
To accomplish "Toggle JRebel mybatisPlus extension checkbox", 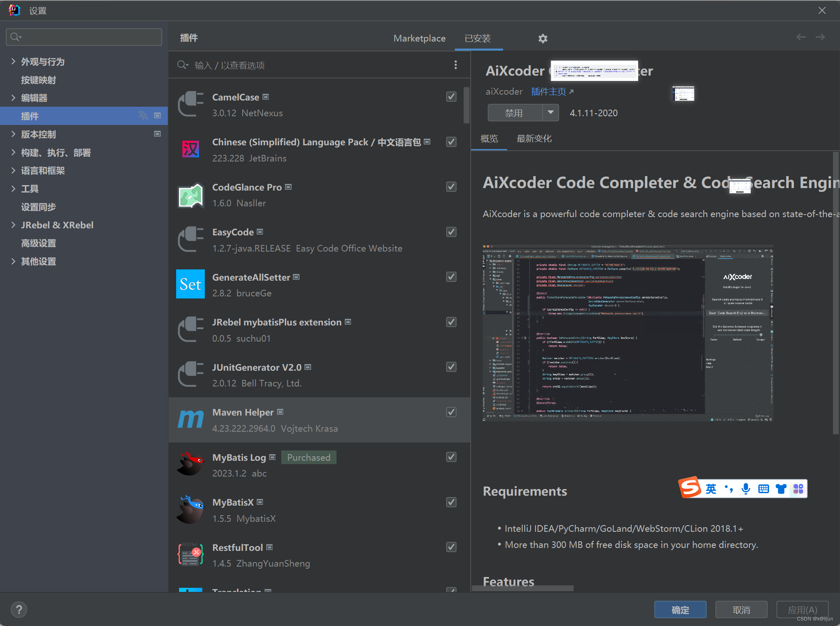I will pos(451,322).
